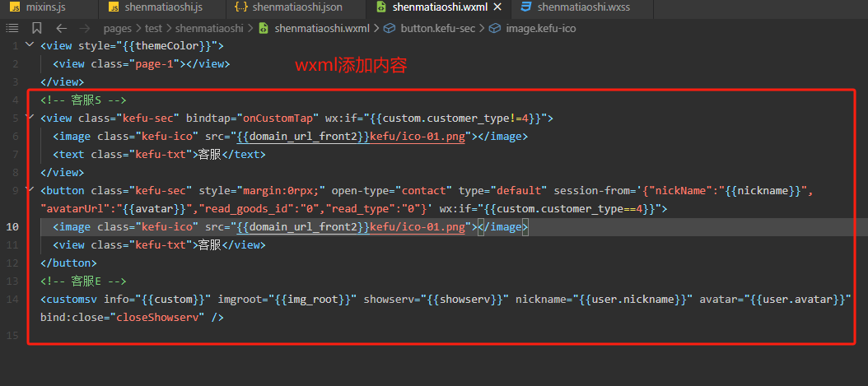Close the shenmatiaoshi.wxml tab

(497, 7)
